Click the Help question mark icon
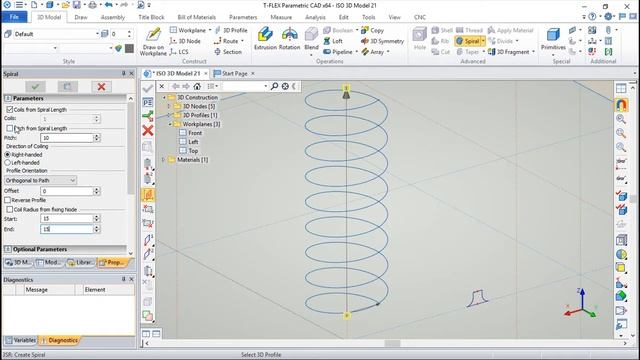This screenshot has height=360, width=640. coord(592,17)
